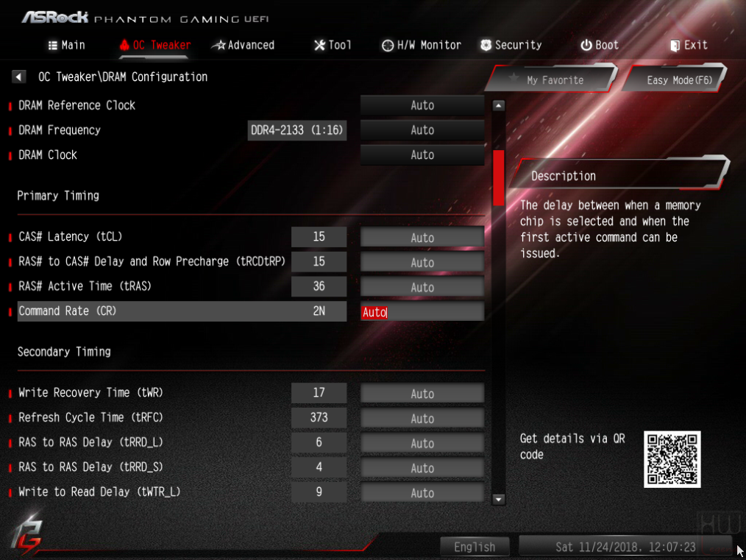The width and height of the screenshot is (746, 560).
Task: Open the DRAM Reference Clock Auto dropdown
Action: tap(422, 105)
